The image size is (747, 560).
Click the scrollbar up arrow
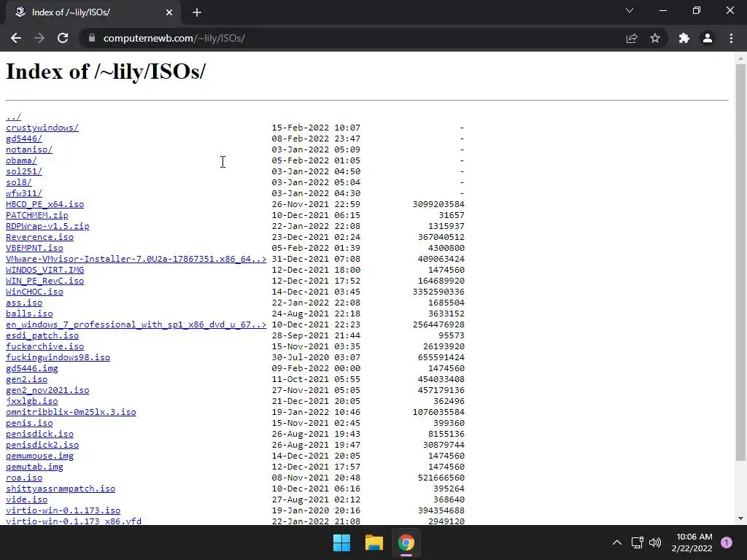(740, 58)
